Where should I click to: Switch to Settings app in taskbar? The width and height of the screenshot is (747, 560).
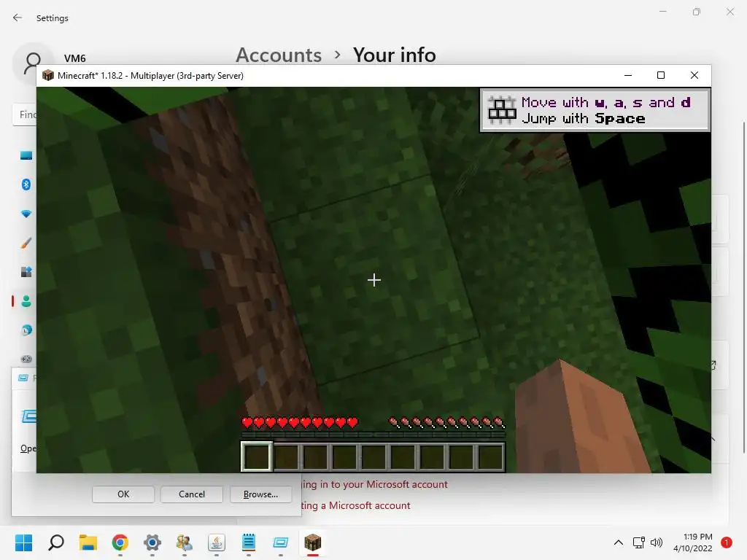(152, 542)
